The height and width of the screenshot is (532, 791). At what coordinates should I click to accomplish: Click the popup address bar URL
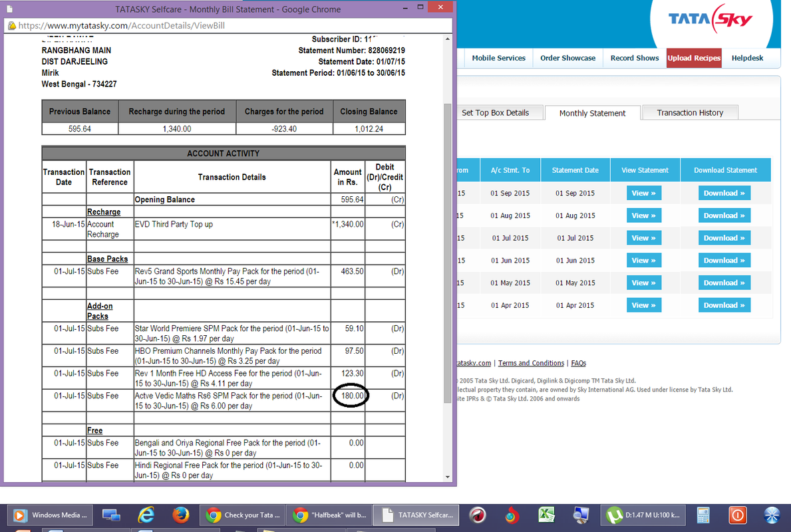122,25
